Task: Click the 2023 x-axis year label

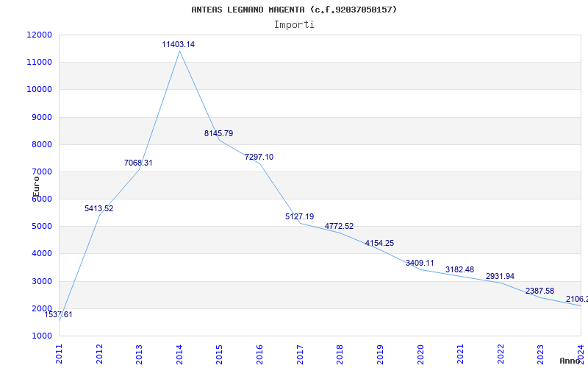Action: [x=540, y=354]
